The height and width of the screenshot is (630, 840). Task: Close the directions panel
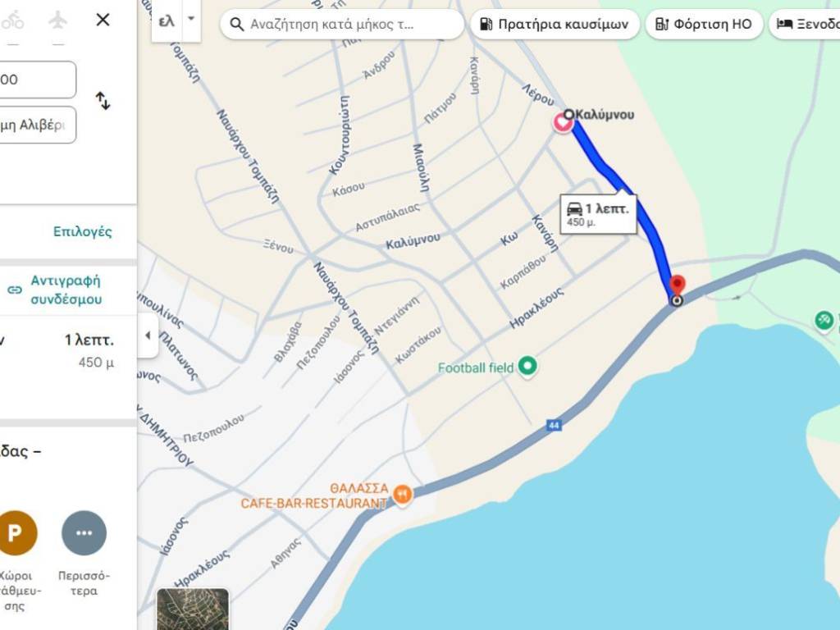click(103, 20)
